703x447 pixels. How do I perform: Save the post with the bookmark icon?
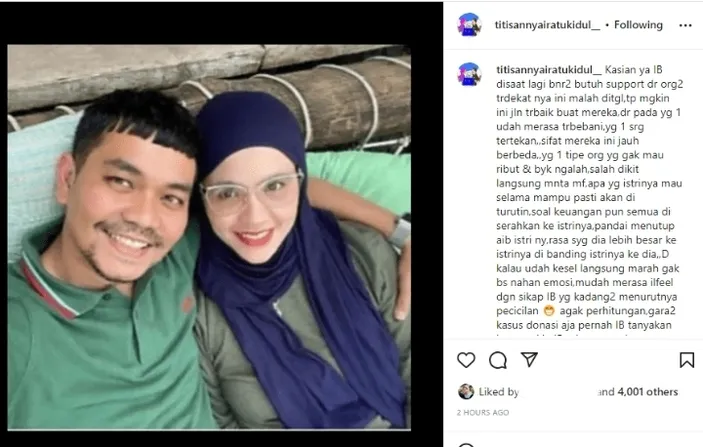(687, 360)
